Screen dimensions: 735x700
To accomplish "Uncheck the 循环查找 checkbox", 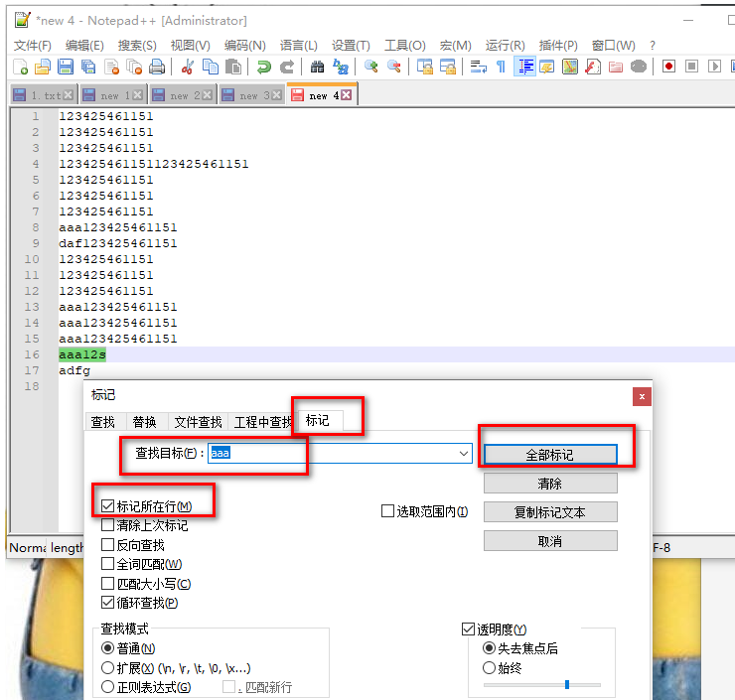I will click(108, 603).
